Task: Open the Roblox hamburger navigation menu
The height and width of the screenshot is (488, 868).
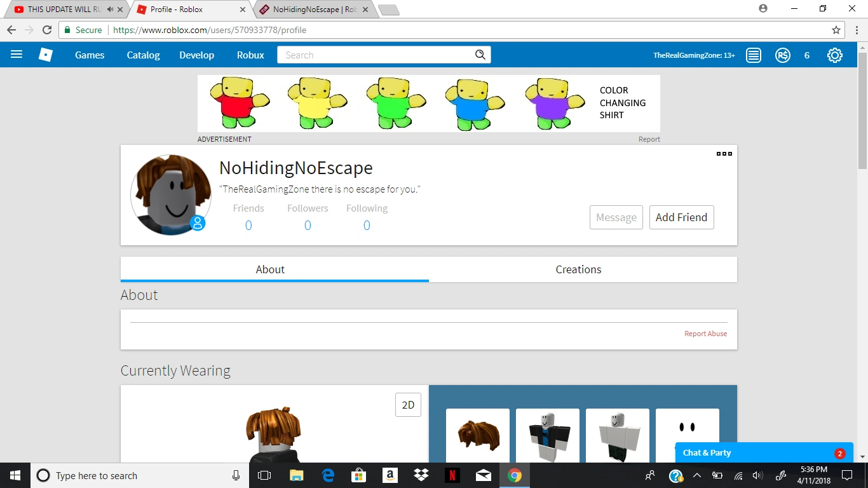Action: click(17, 55)
